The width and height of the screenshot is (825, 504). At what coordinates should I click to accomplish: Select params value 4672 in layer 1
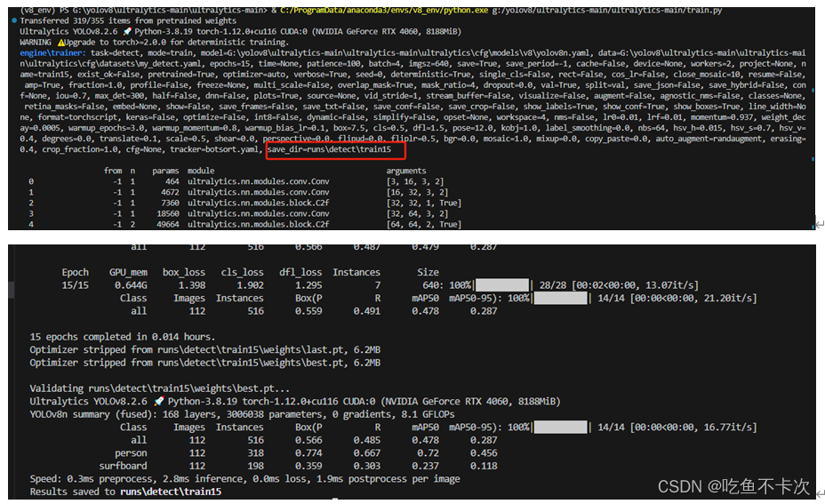[x=170, y=193]
